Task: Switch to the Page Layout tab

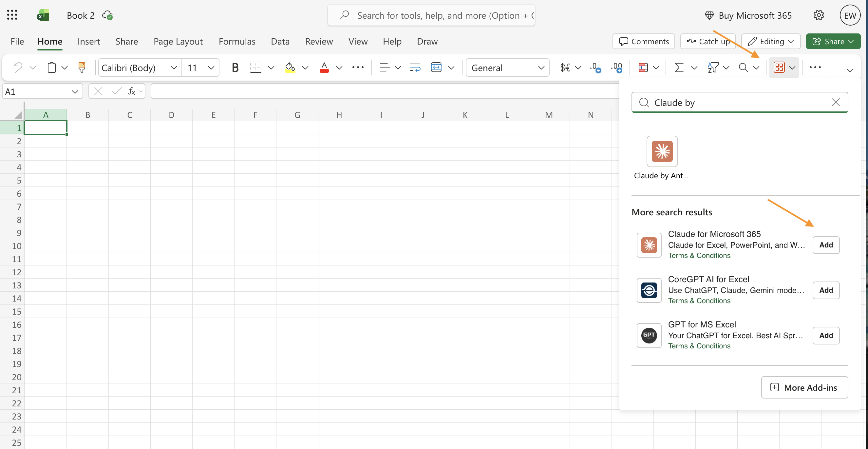Action: click(x=178, y=41)
